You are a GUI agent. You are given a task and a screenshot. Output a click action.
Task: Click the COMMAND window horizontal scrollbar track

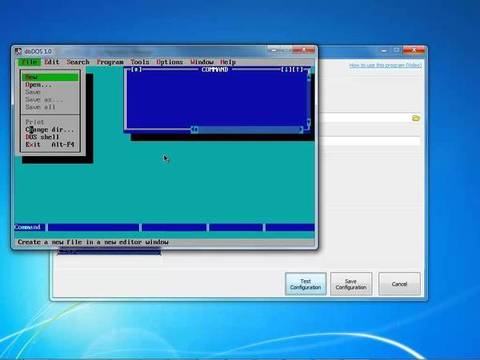pyautogui.click(x=247, y=130)
